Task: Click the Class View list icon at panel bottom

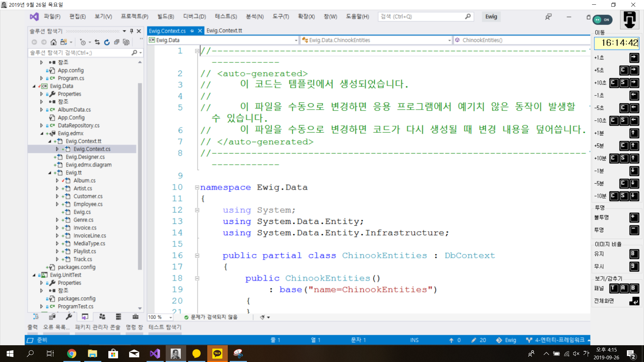Action: coord(36,317)
